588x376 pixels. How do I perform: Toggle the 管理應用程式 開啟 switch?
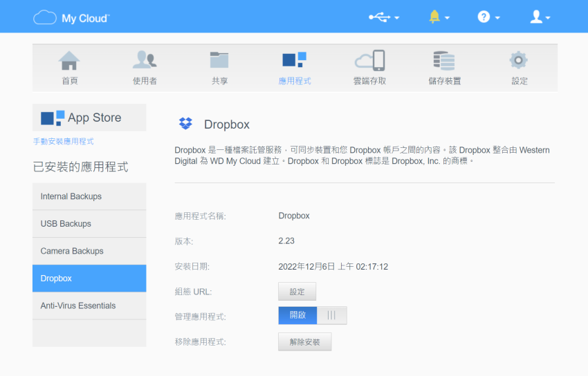pos(313,315)
